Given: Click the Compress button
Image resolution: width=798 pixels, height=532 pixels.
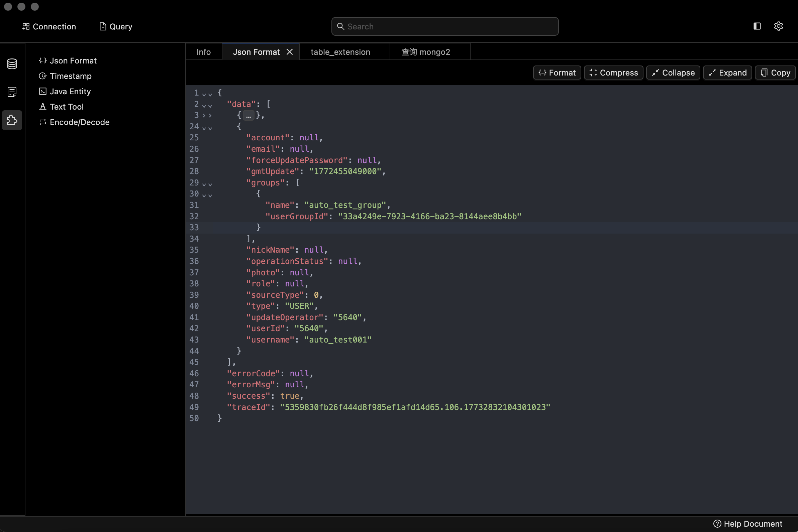Looking at the screenshot, I should click(613, 72).
